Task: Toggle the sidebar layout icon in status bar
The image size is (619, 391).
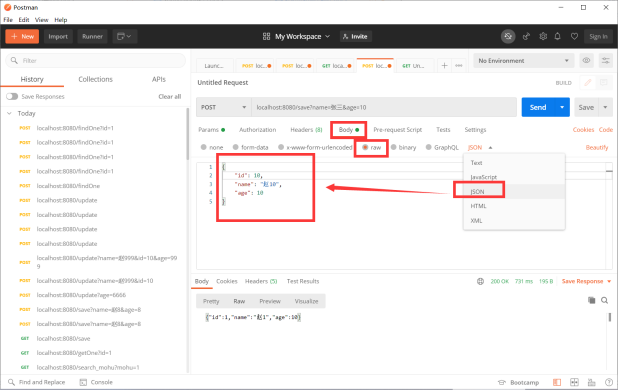Action: pyautogui.click(x=557, y=382)
